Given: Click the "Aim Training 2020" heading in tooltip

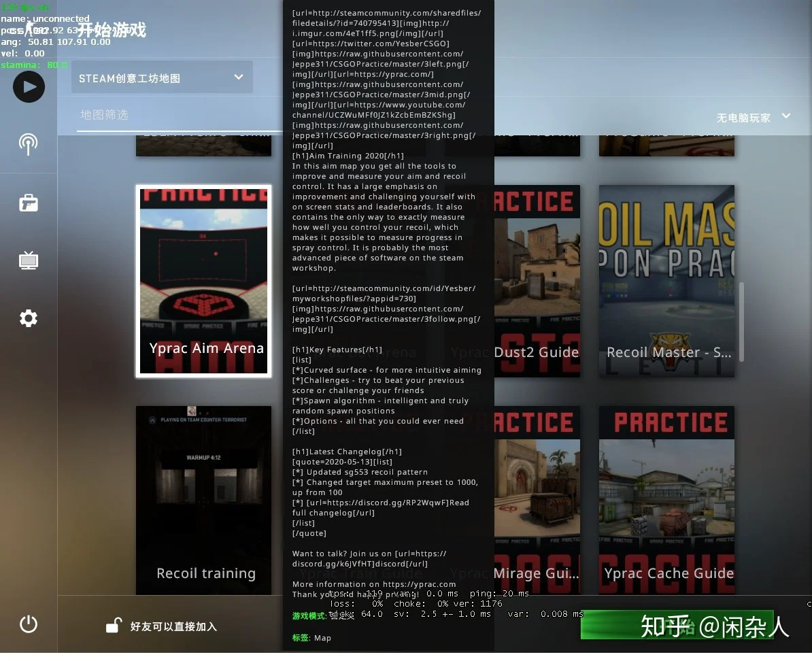Looking at the screenshot, I should click(348, 156).
